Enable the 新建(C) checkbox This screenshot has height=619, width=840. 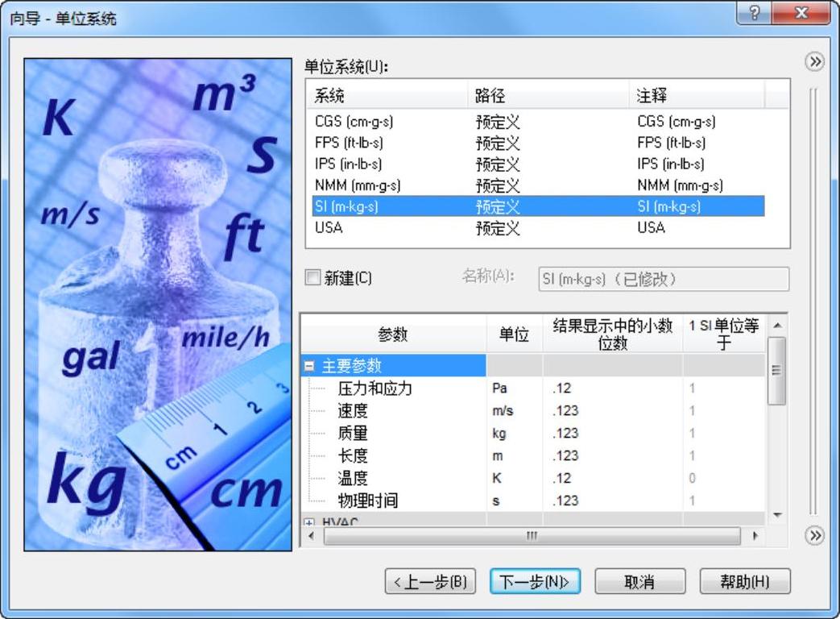(312, 277)
